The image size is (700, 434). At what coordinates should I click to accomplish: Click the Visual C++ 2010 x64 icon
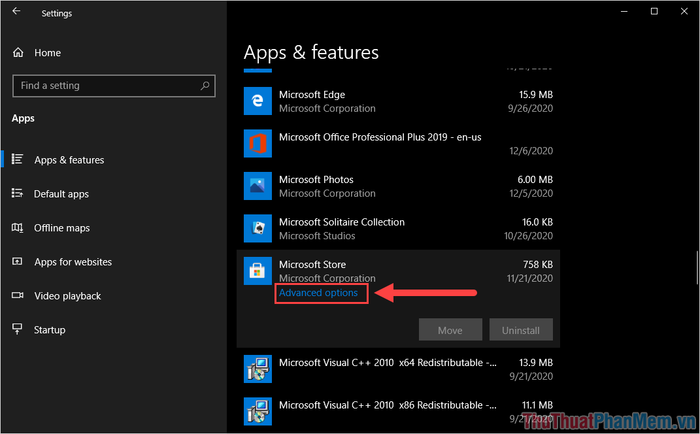[x=258, y=369]
